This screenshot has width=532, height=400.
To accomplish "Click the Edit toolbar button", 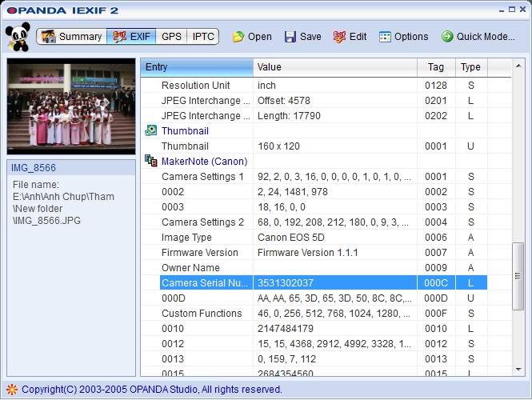I will (350, 37).
